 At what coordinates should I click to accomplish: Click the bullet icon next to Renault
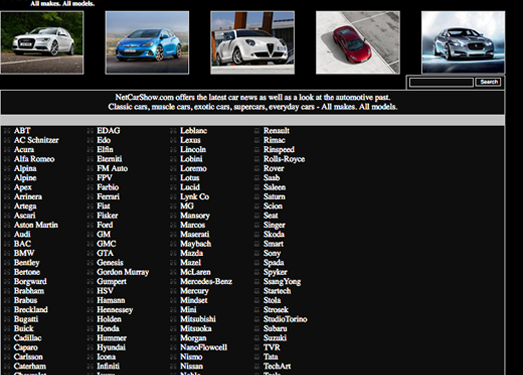pyautogui.click(x=256, y=131)
